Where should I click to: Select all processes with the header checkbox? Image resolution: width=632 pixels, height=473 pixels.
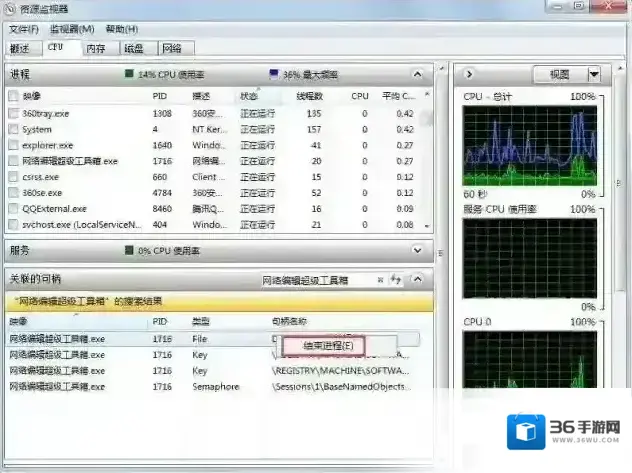click(x=13, y=96)
